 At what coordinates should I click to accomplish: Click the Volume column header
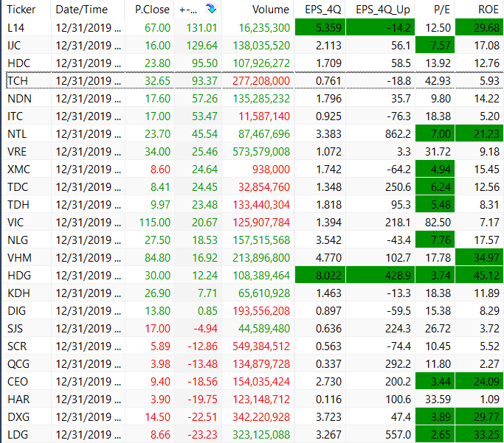270,10
